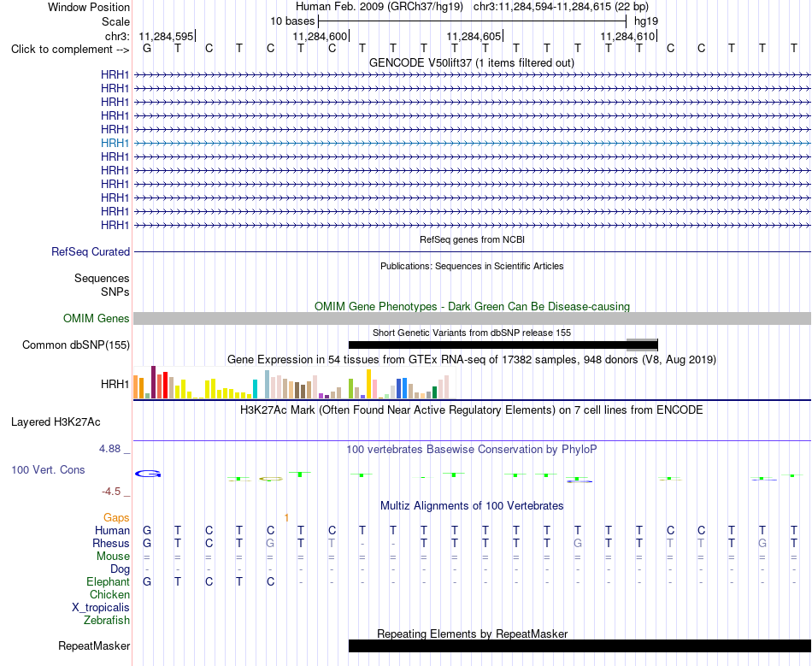Select the OMIM Genes track label

click(97, 319)
